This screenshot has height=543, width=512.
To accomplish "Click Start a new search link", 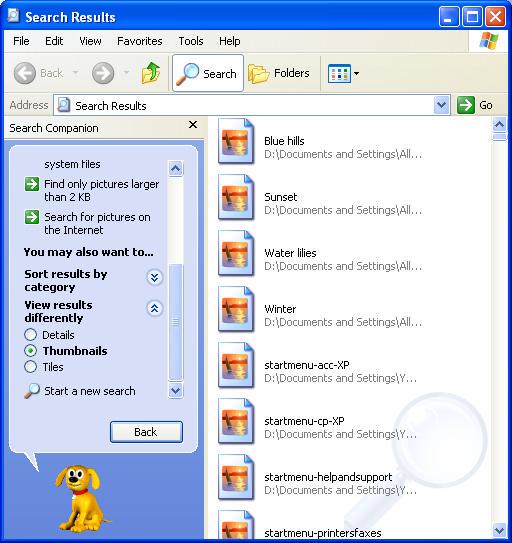I will 90,391.
